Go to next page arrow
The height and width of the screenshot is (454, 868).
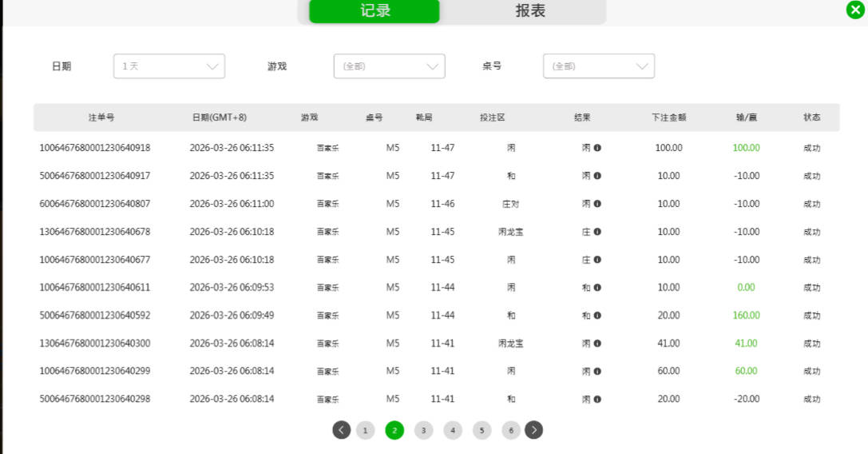pyautogui.click(x=534, y=430)
